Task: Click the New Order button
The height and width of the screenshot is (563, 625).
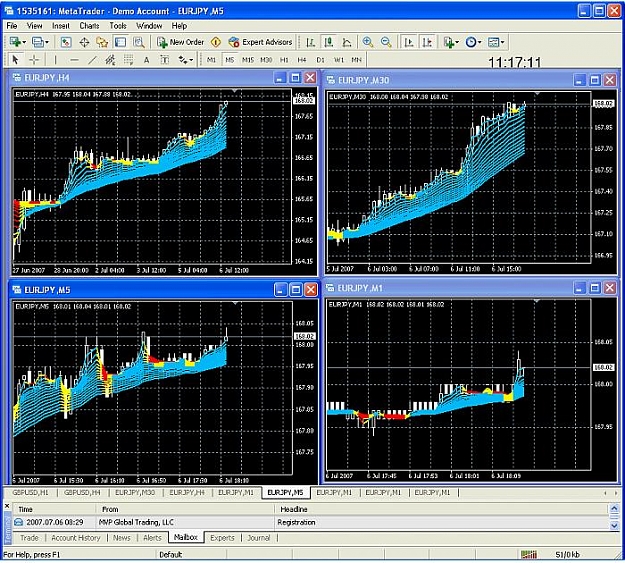Action: click(x=181, y=42)
